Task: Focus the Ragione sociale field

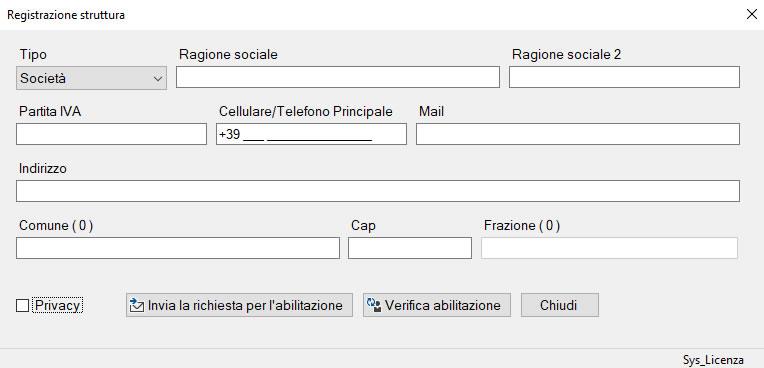Action: [x=338, y=77]
